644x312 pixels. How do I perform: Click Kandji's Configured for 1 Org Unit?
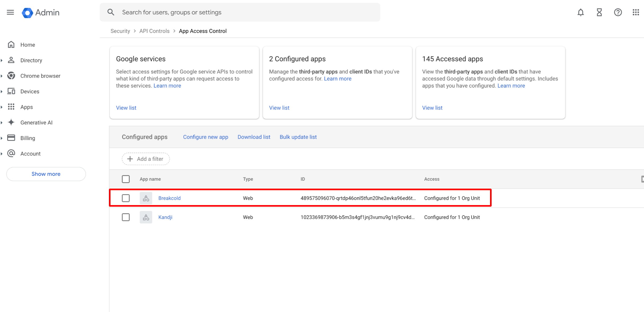point(452,217)
